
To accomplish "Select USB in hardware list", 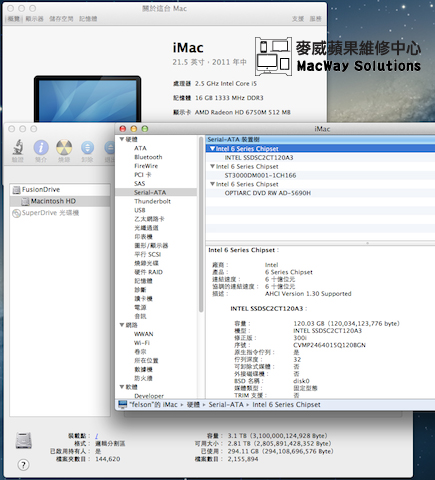I will 140,210.
